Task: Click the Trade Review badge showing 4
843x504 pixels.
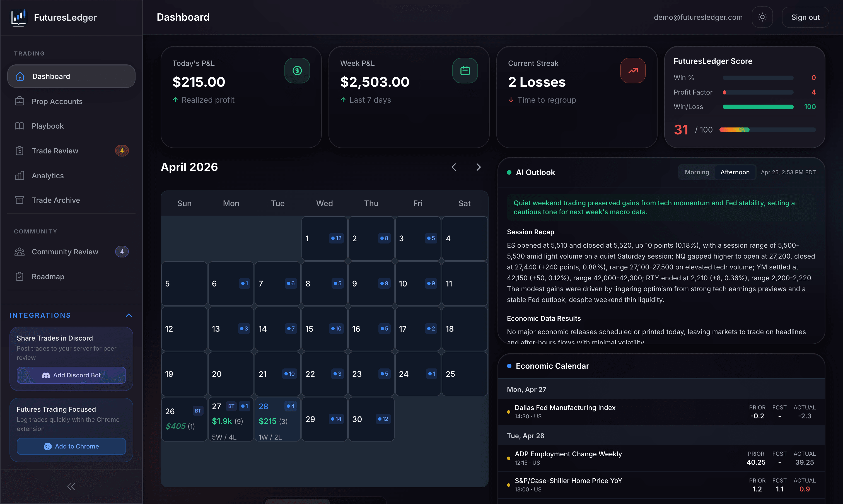Action: point(122,151)
